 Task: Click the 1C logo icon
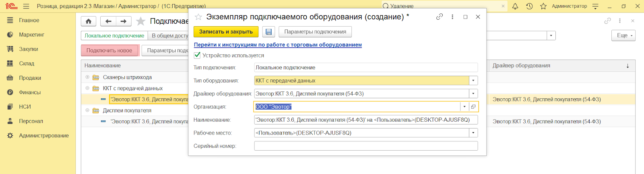pyautogui.click(x=11, y=6)
